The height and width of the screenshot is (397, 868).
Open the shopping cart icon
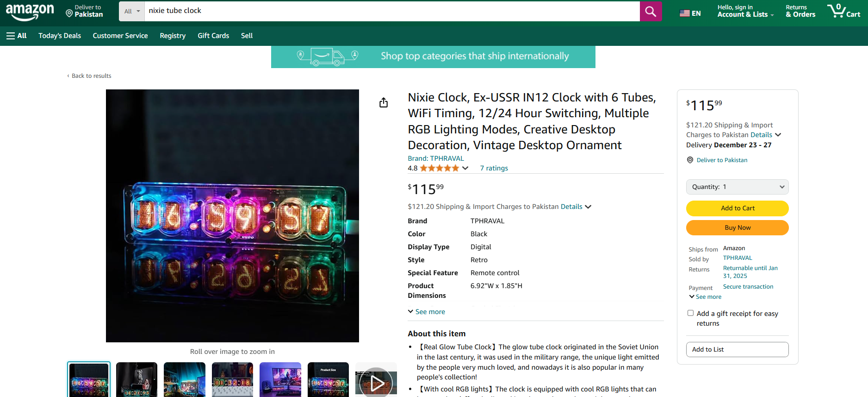point(843,11)
